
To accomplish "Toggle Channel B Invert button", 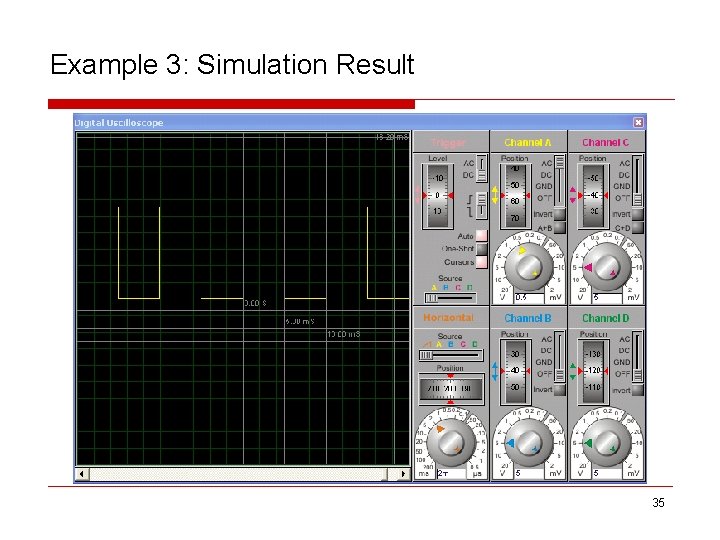I will coord(559,390).
